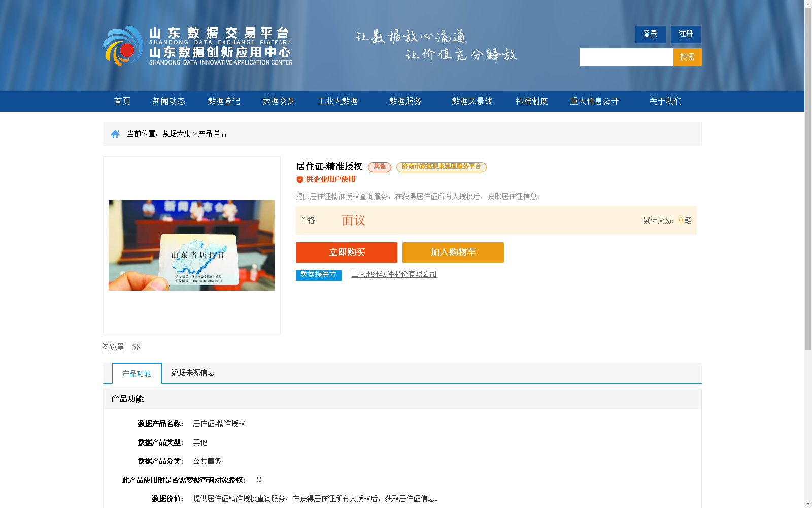This screenshot has width=812, height=508.
Task: Click the 其他 category tag
Action: coord(380,167)
